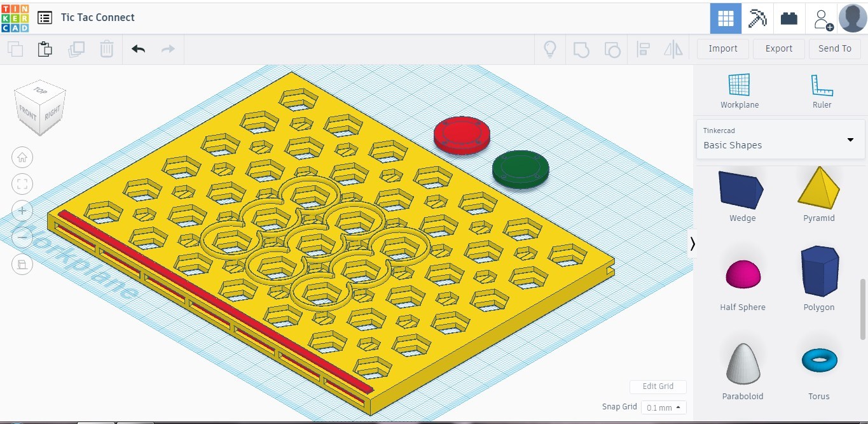
Task: Click the view cube RIGHT face
Action: [x=53, y=113]
